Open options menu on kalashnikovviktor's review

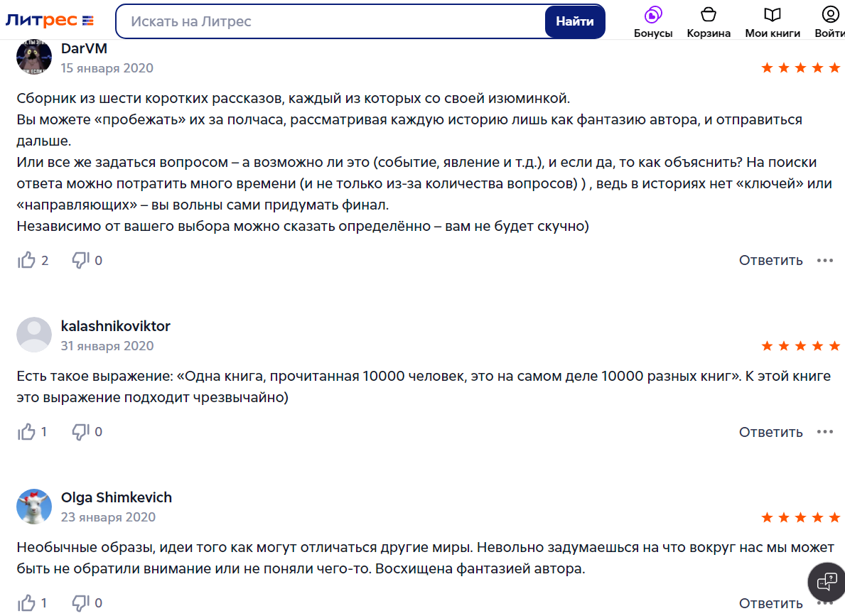coord(824,431)
